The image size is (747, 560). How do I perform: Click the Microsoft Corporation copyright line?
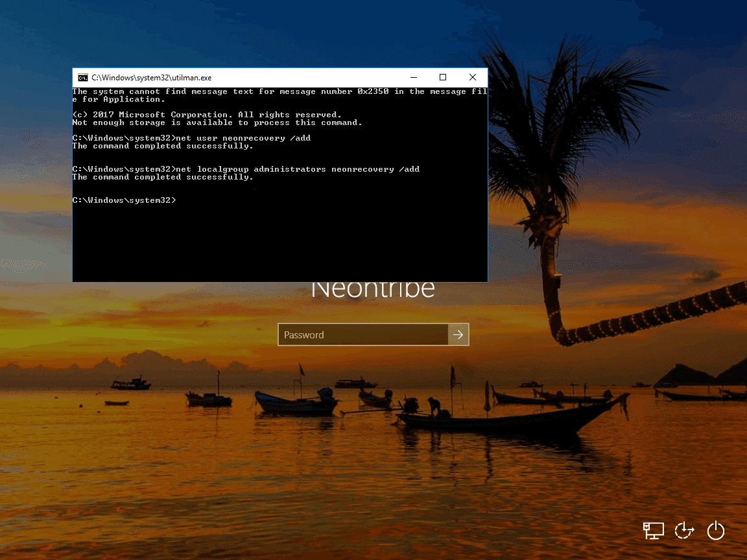pyautogui.click(x=207, y=115)
